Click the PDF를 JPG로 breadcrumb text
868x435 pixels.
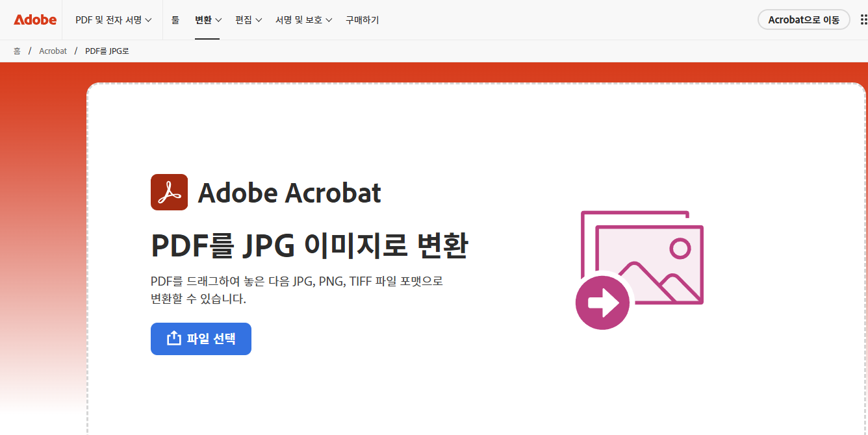107,51
